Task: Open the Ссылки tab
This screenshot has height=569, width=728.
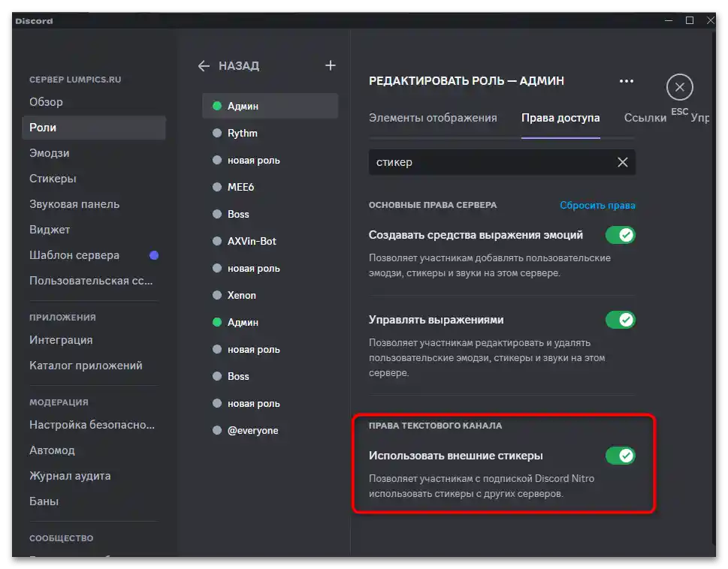Action: [x=645, y=118]
